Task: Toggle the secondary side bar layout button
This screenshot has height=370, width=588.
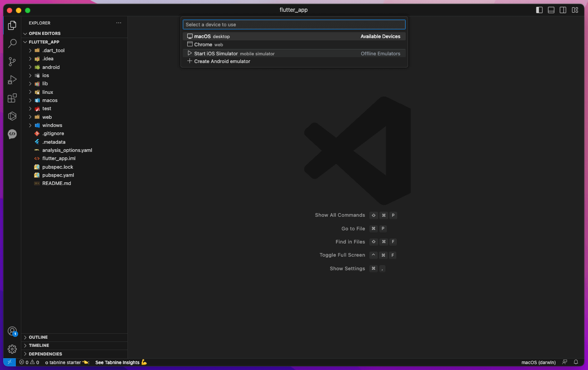Action: pos(563,10)
